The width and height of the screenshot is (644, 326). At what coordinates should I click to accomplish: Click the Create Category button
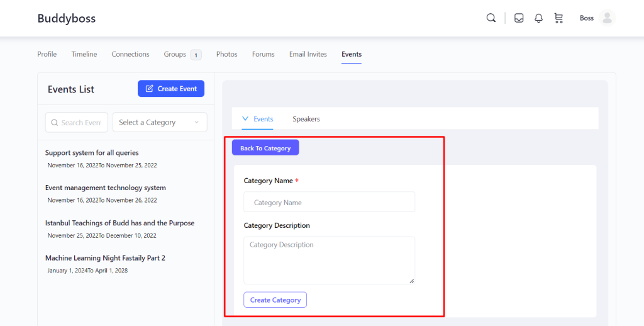(275, 300)
